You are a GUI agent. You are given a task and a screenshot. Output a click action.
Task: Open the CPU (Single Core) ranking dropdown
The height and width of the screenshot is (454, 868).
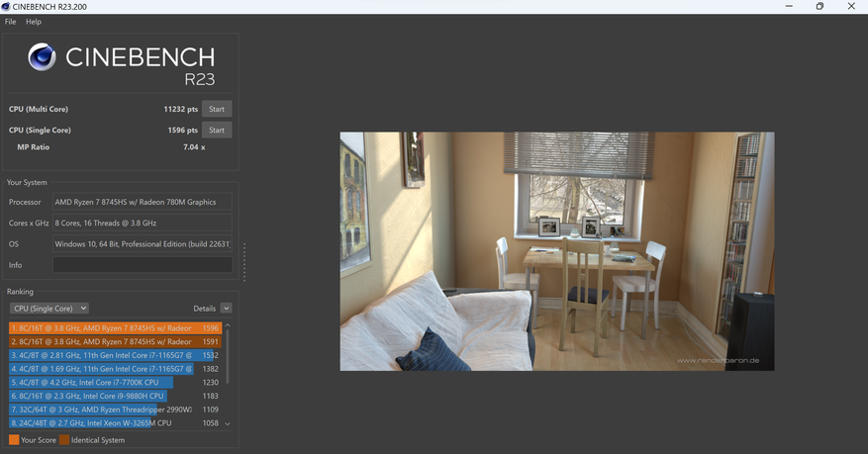pyautogui.click(x=49, y=309)
